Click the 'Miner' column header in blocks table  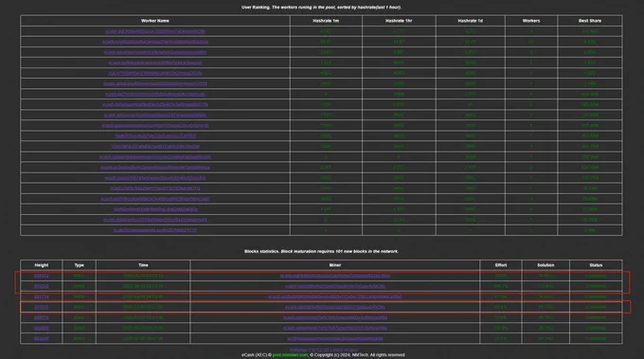(334, 265)
